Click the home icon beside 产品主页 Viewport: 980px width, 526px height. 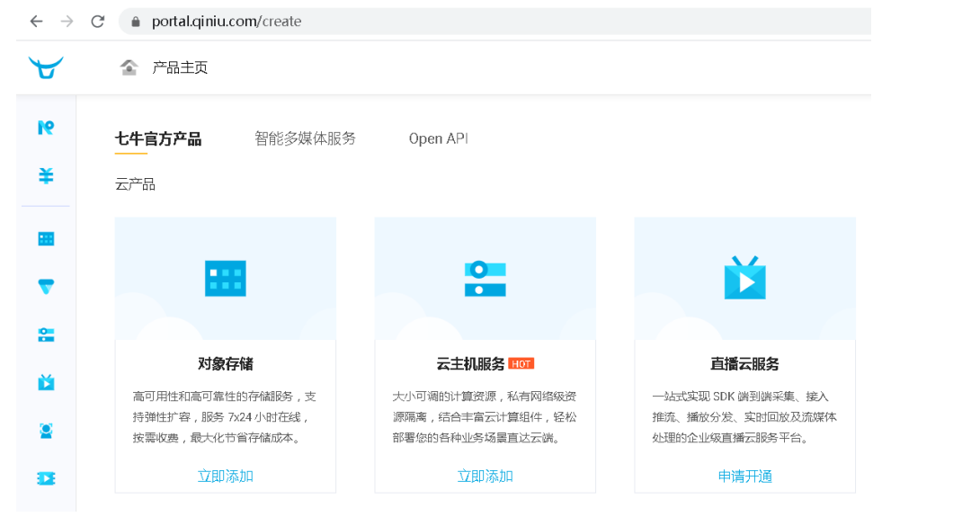129,67
